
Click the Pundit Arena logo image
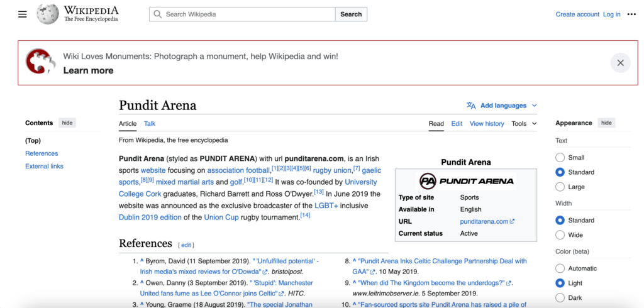coord(466,180)
